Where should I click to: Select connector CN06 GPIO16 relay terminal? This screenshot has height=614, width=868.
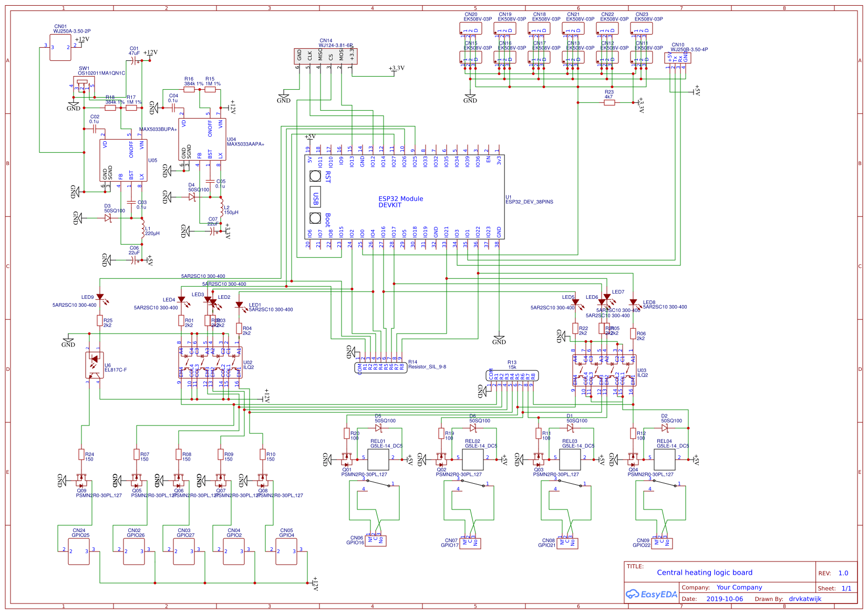click(x=376, y=541)
